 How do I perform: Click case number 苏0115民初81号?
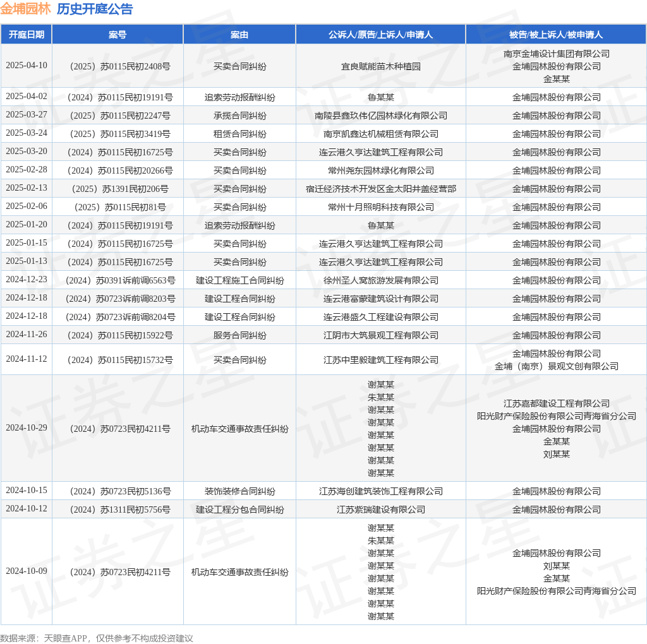click(120, 207)
